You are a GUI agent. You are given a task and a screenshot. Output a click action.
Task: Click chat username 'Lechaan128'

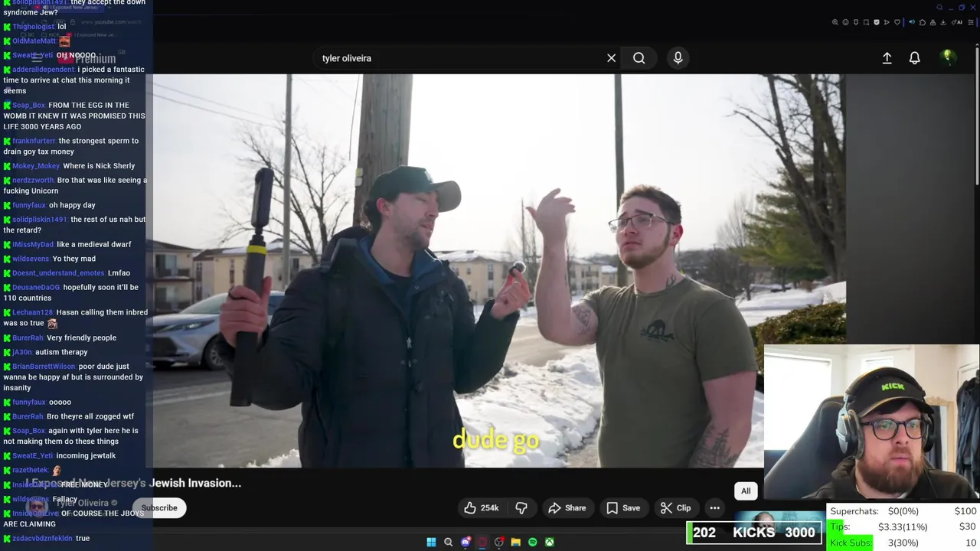(32, 312)
